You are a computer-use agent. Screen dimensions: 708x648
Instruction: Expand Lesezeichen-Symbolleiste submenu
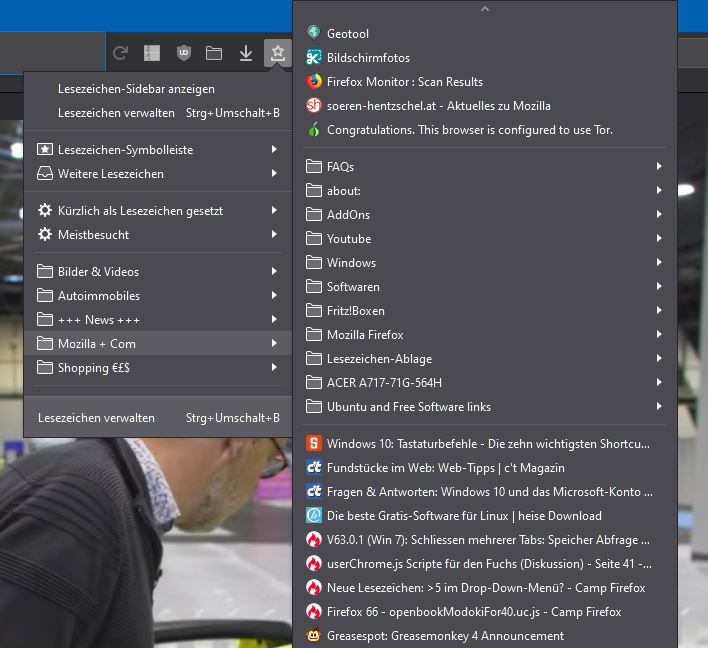158,149
